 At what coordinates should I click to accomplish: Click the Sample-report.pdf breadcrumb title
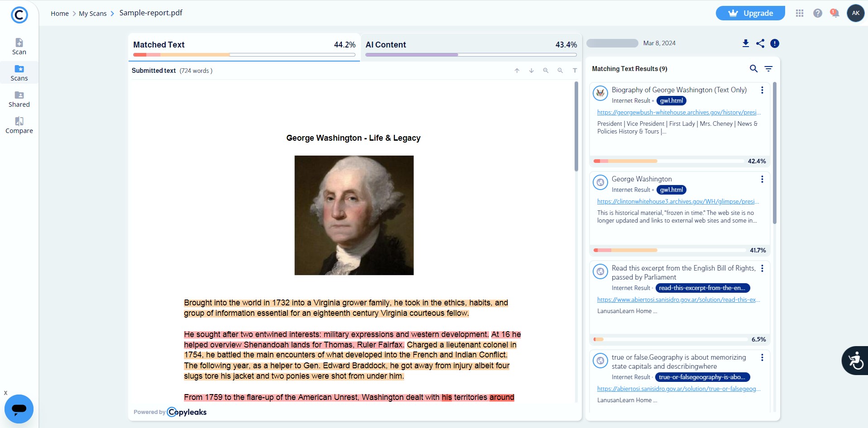pos(151,13)
